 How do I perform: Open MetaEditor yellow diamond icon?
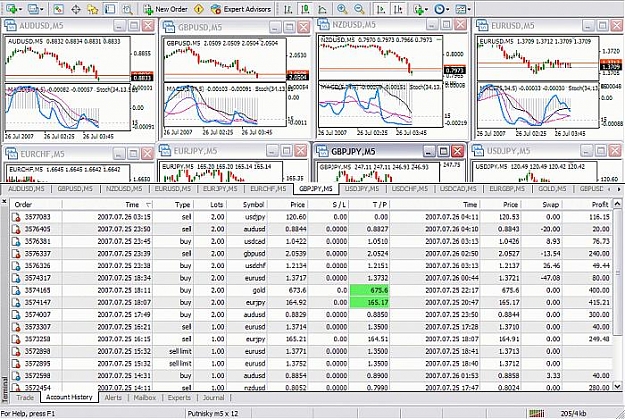(199, 9)
